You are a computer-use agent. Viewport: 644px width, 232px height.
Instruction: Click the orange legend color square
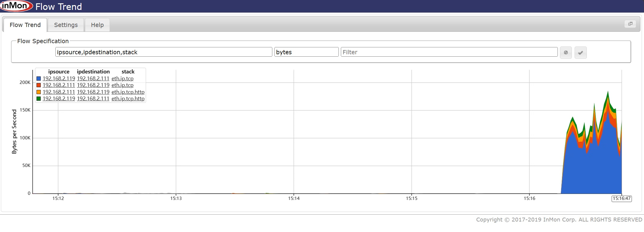click(x=39, y=92)
